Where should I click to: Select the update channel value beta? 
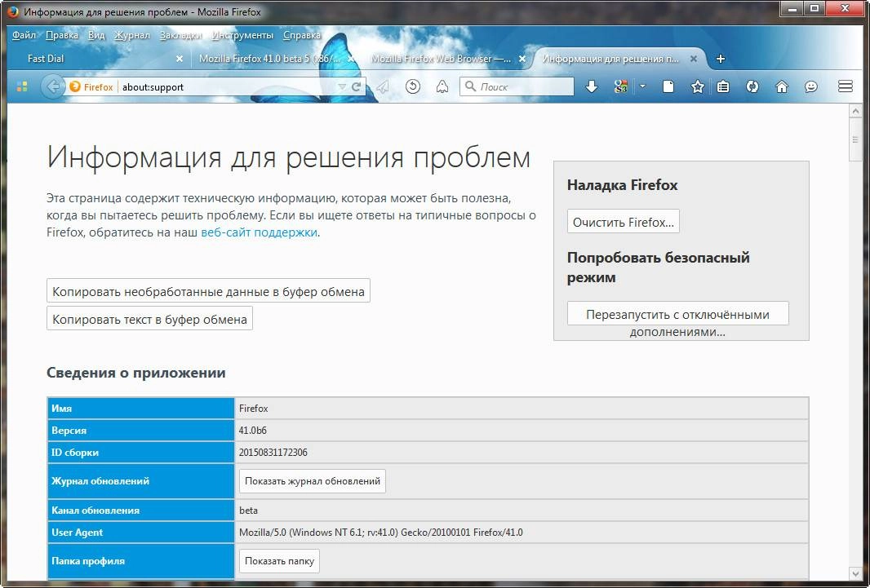tap(249, 511)
